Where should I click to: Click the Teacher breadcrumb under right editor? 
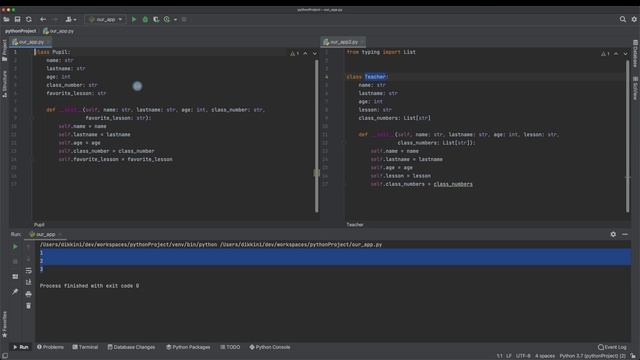tap(355, 225)
